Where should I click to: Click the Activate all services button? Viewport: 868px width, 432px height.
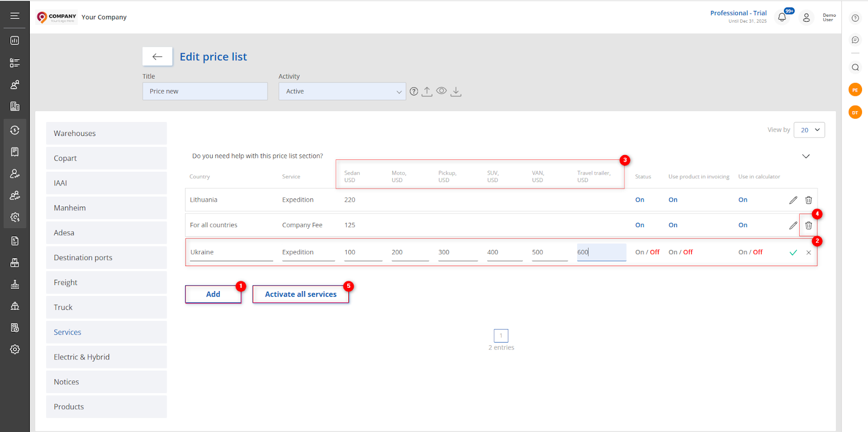tap(301, 294)
